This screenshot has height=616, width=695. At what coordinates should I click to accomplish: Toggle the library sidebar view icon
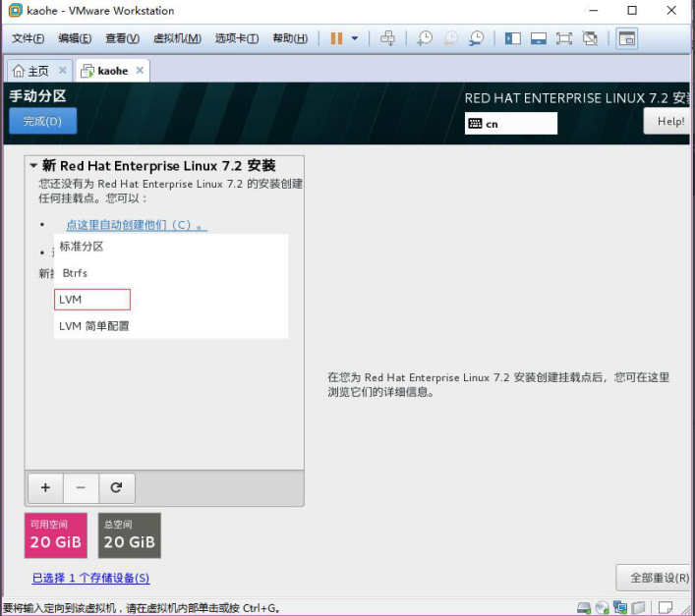pos(513,38)
